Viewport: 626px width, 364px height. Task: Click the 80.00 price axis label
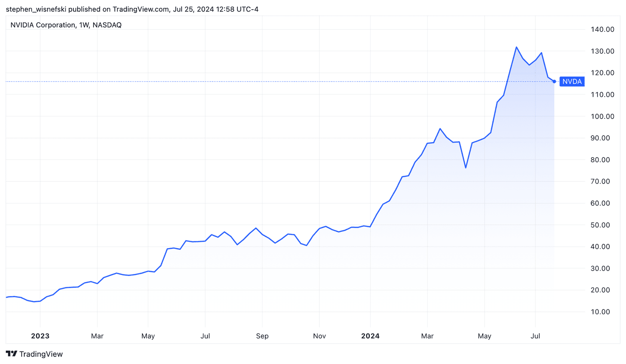click(x=600, y=160)
